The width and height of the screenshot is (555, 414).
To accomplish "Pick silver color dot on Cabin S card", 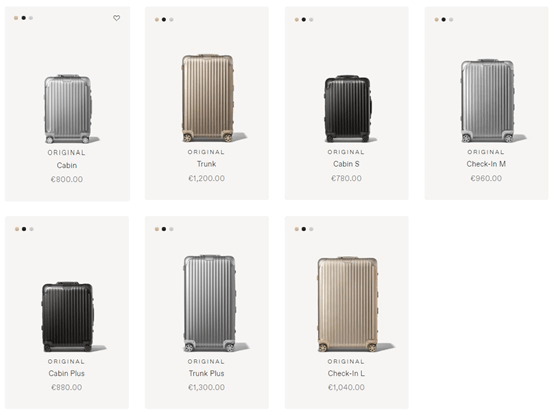I will coord(311,19).
